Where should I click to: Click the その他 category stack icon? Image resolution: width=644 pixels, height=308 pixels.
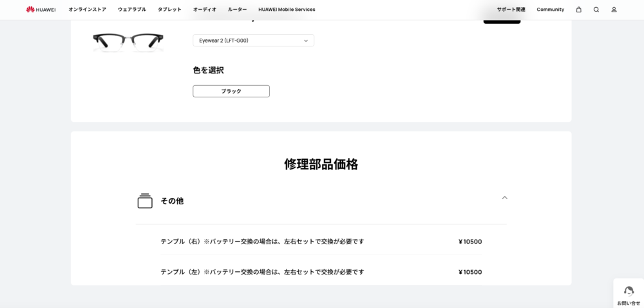(144, 201)
